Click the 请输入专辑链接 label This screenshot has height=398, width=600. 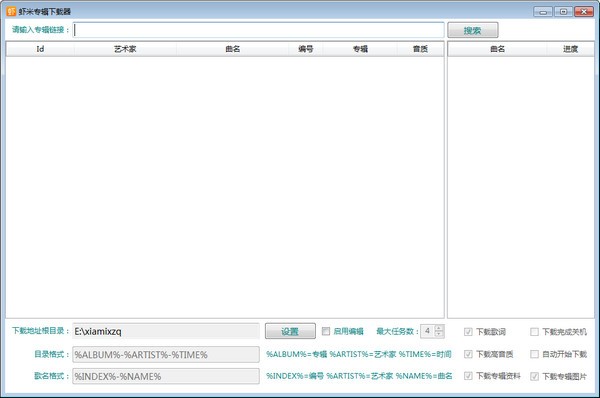[x=40, y=30]
